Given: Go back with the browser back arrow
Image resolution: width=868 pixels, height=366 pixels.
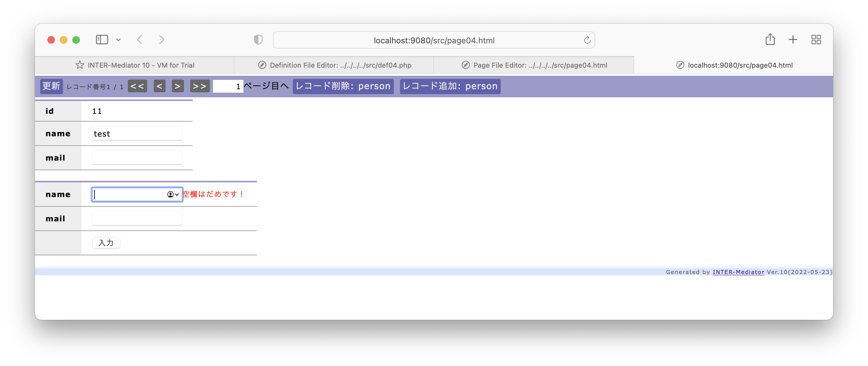Looking at the screenshot, I should (139, 40).
